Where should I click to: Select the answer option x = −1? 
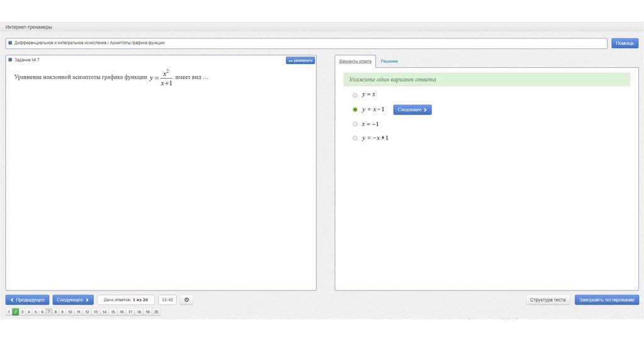[355, 124]
